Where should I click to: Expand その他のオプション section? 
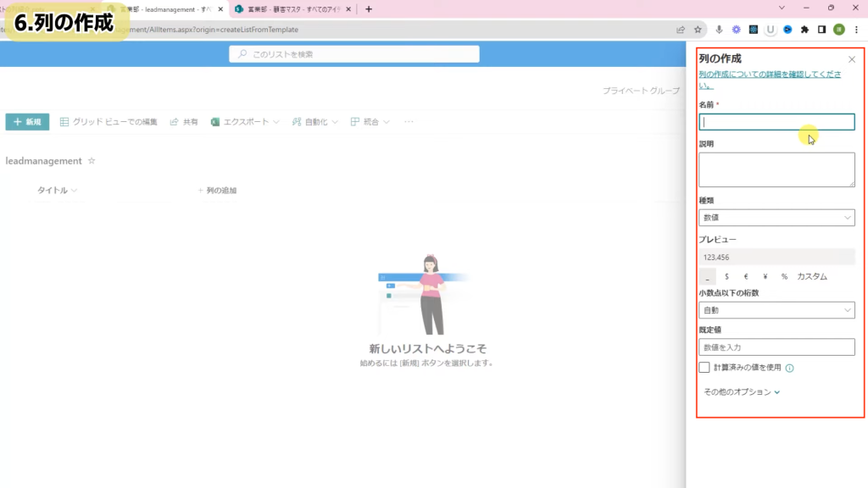[741, 392]
